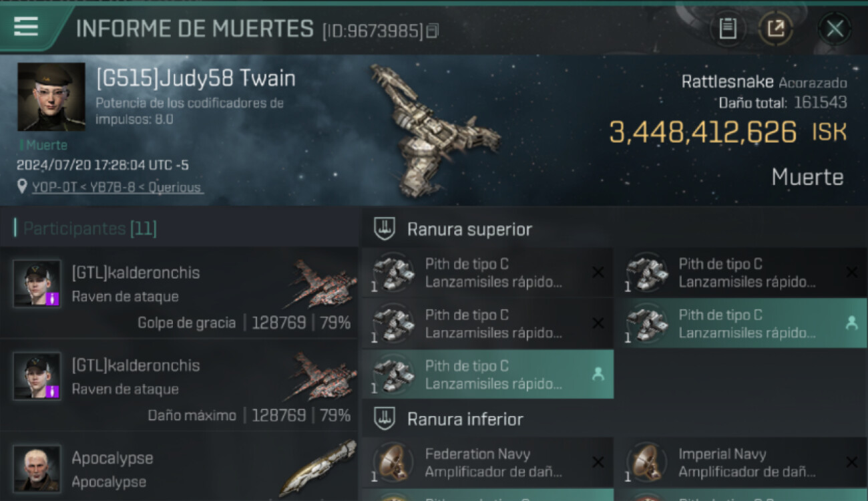Select the Ranura inferior shield icon

click(x=384, y=419)
